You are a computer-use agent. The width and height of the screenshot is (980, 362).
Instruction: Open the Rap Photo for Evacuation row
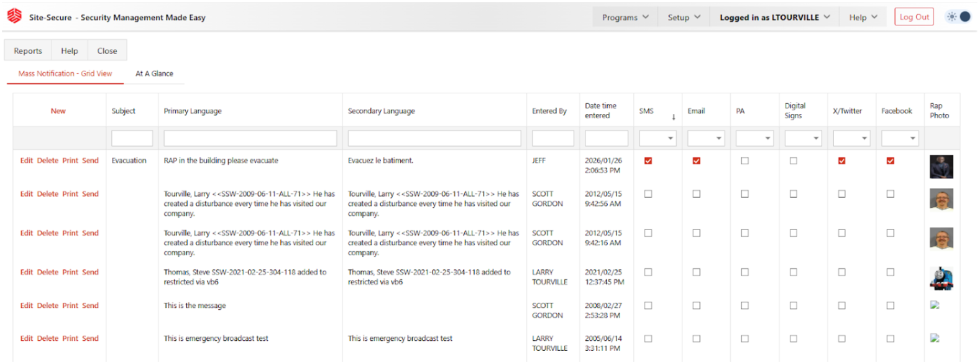click(x=941, y=167)
